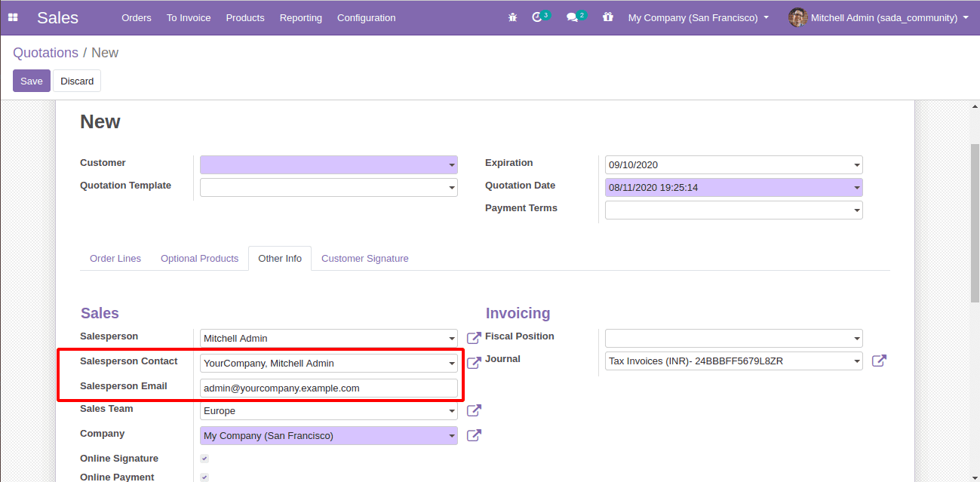Switch to the Customer Signature tab
This screenshot has height=482, width=980.
365,258
